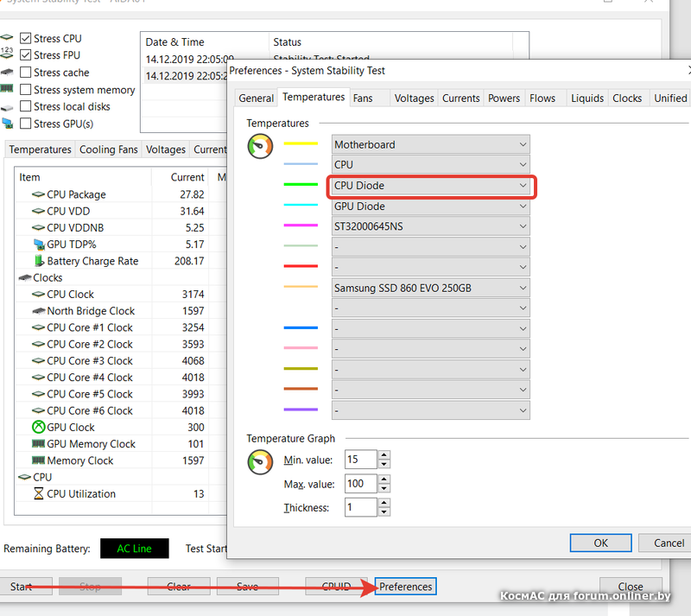
Task: Click the green CPU Diode color line
Action: pyautogui.click(x=301, y=185)
